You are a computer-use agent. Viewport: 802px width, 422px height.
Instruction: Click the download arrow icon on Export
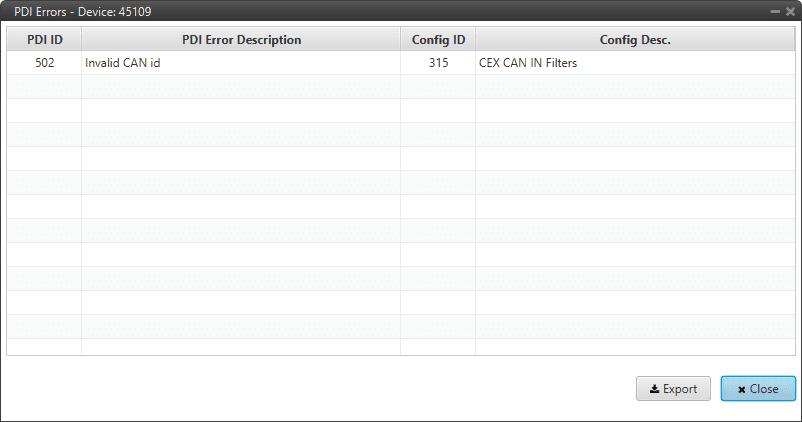point(654,389)
